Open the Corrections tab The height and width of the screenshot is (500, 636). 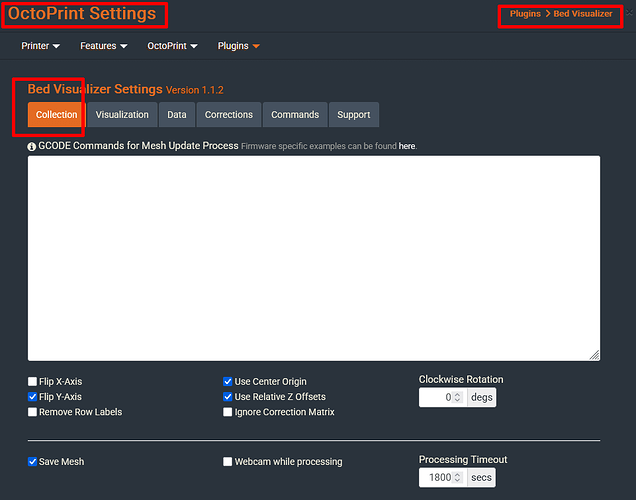pos(228,115)
